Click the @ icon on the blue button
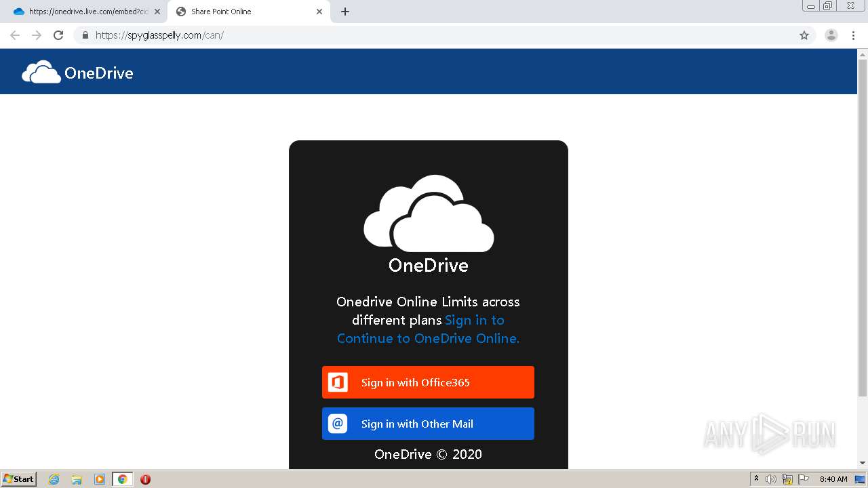 point(338,424)
